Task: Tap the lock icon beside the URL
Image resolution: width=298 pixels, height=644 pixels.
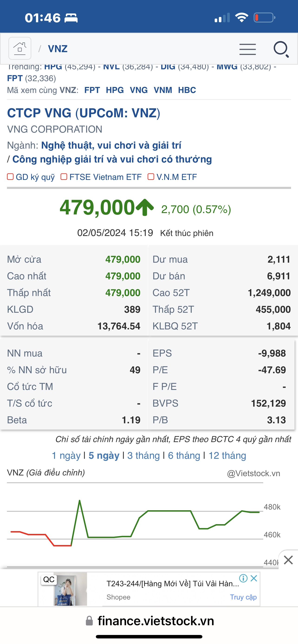Action: point(89,621)
